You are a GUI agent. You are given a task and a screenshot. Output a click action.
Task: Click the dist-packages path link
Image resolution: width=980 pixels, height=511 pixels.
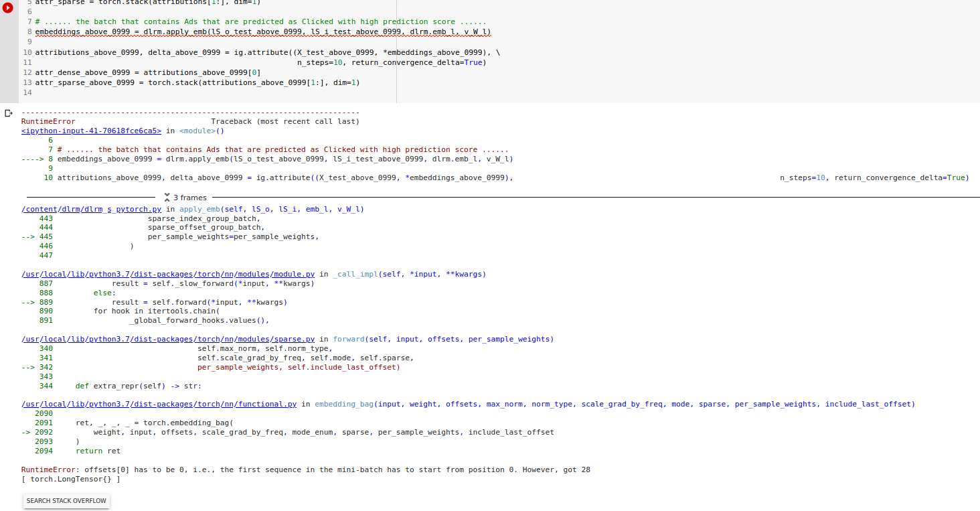click(x=163, y=273)
